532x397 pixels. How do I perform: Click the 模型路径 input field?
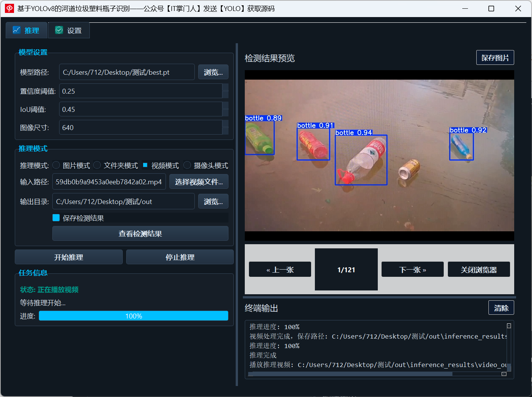pos(127,72)
